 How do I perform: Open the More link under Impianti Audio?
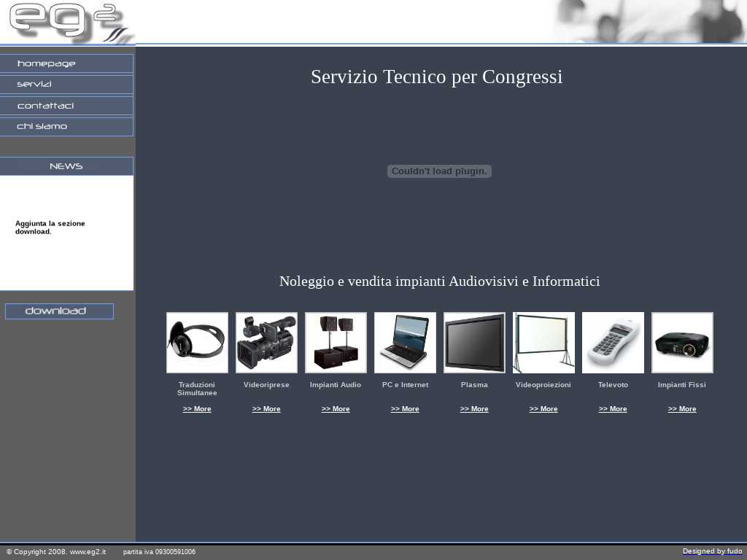click(336, 409)
